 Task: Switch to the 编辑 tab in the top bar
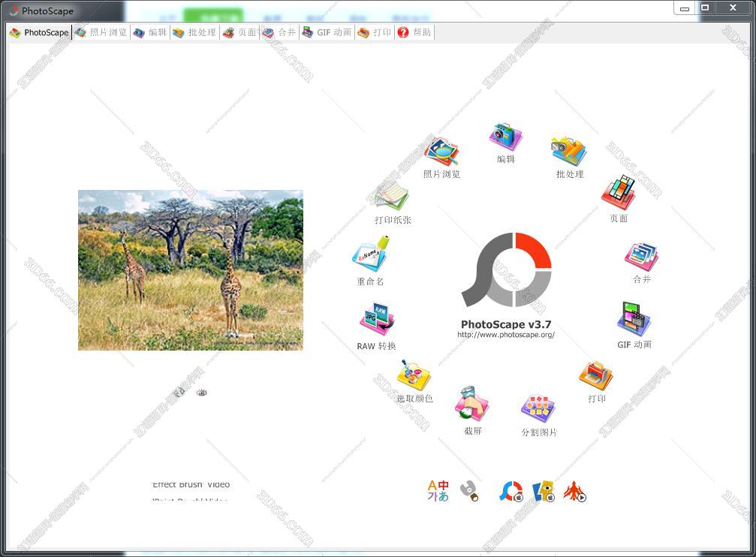click(150, 32)
